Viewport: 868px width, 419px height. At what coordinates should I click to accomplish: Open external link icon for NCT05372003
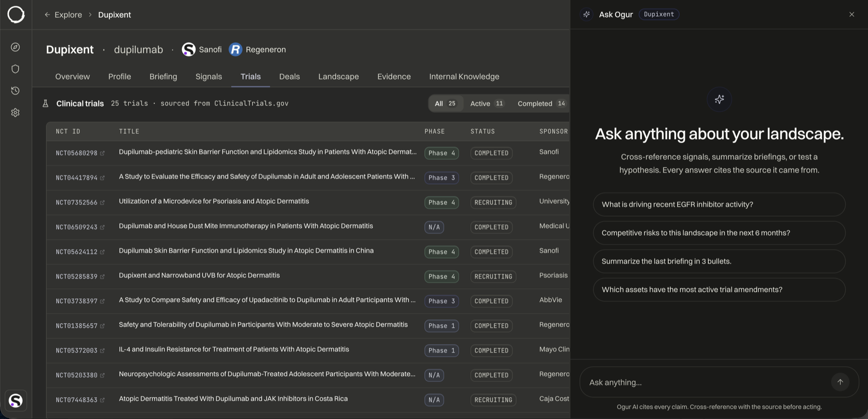[x=102, y=351]
